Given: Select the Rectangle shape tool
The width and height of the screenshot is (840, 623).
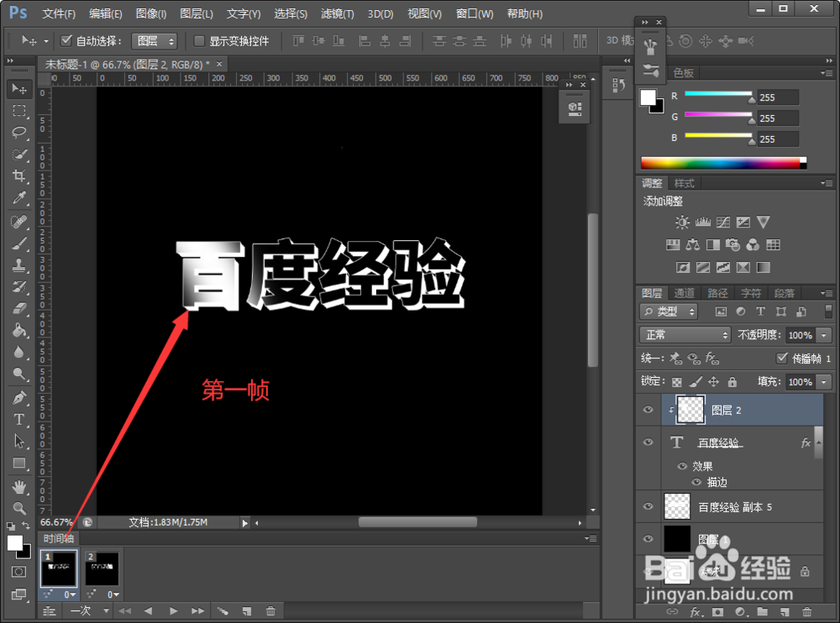Looking at the screenshot, I should point(19,463).
